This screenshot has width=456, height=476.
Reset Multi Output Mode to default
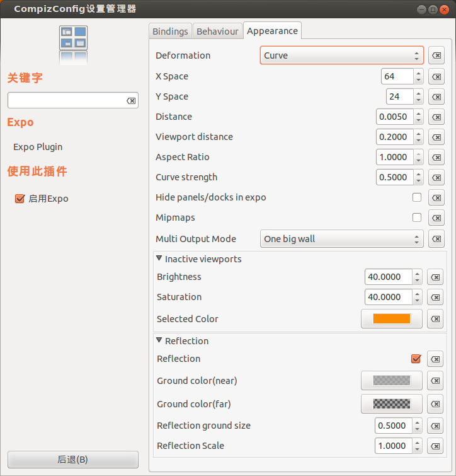(x=436, y=239)
